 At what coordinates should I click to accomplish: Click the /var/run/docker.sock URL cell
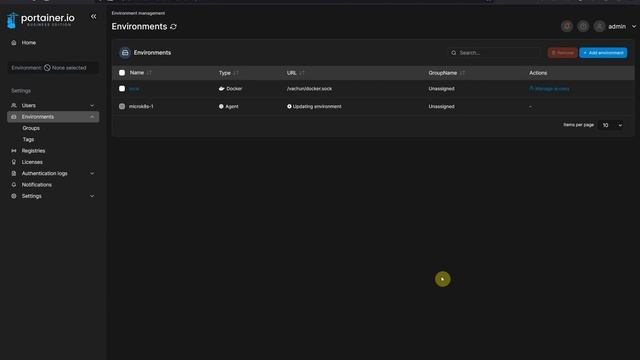pos(309,89)
